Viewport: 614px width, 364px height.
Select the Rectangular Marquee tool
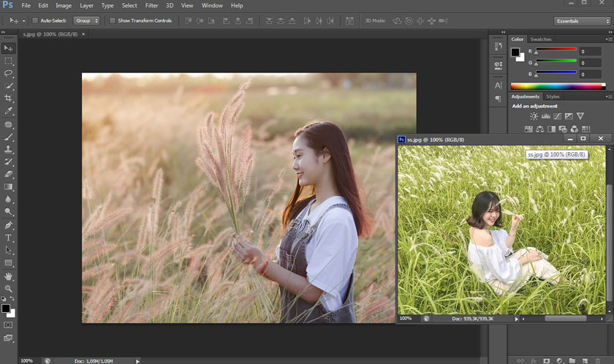[x=9, y=61]
